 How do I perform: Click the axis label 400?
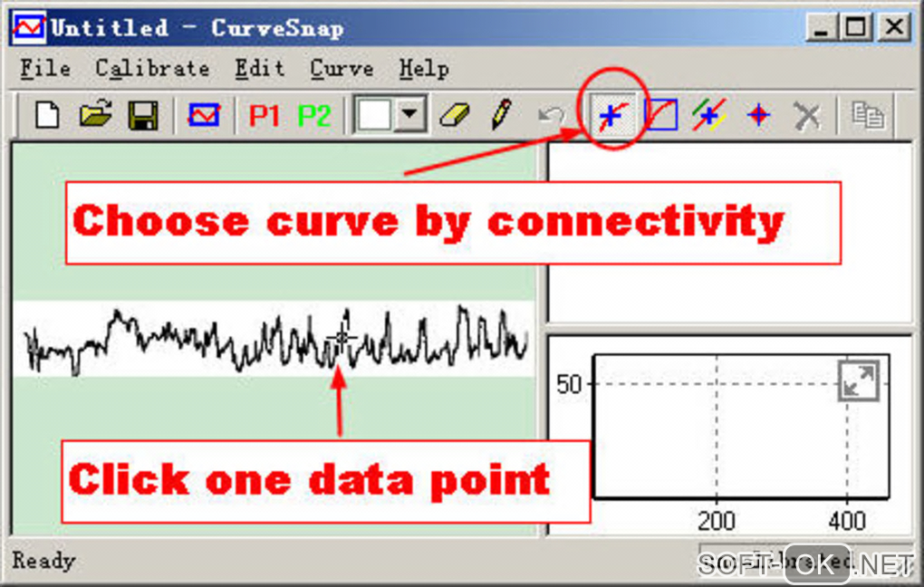[x=847, y=521]
